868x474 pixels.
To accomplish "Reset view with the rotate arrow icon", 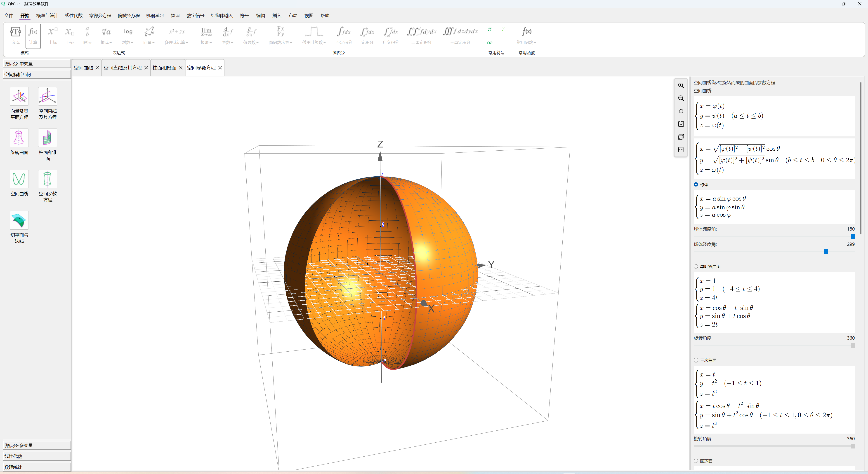I will pos(681,111).
